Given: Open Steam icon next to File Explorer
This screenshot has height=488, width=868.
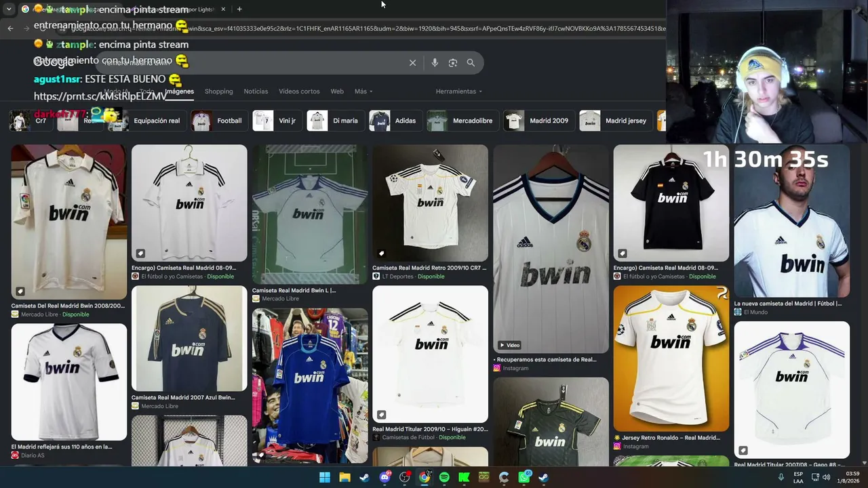Looking at the screenshot, I should click(364, 477).
